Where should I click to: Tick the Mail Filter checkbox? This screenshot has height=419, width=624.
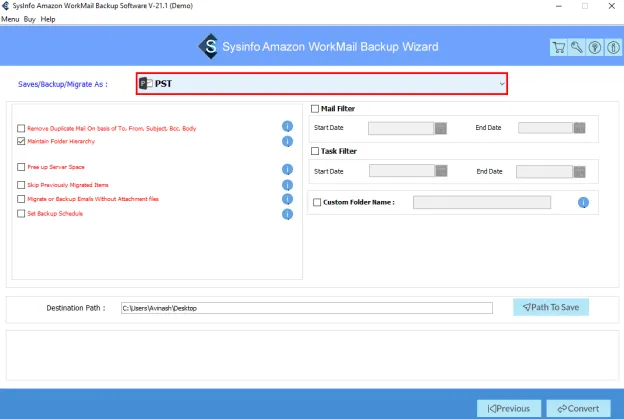pos(316,108)
